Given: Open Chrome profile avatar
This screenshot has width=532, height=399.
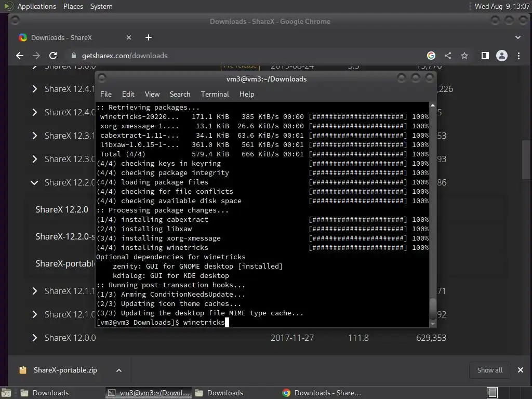Looking at the screenshot, I should [502, 56].
